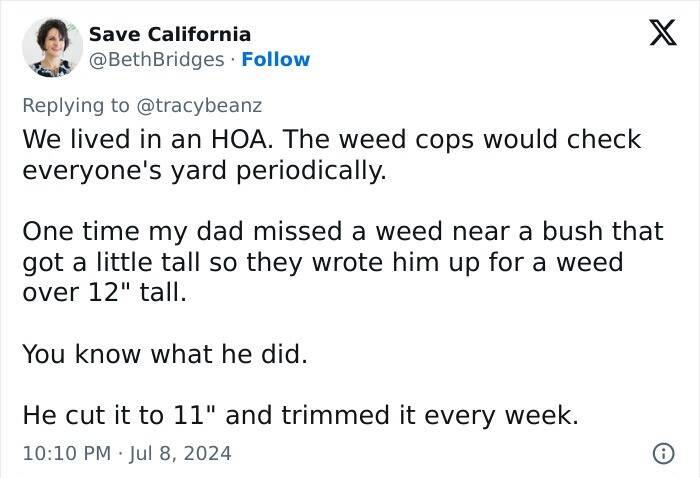Click the X logo icon
The width and height of the screenshot is (700, 478).
tap(656, 34)
